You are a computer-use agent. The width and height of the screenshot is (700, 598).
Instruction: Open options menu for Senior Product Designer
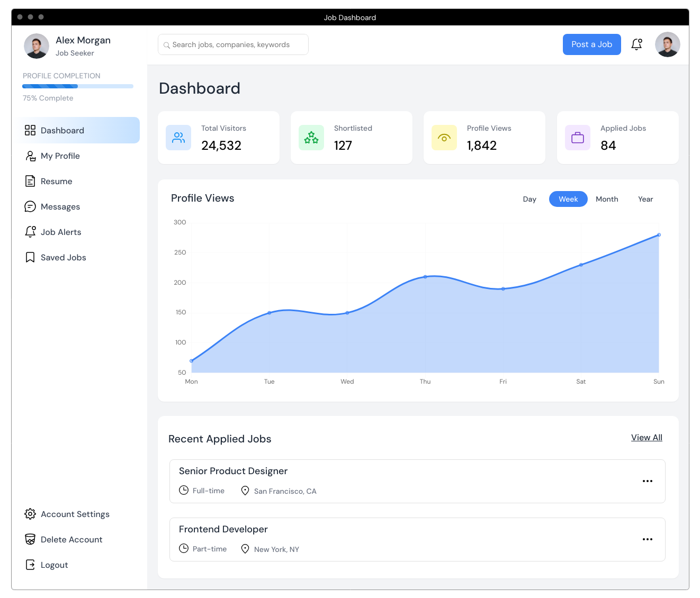click(x=647, y=481)
